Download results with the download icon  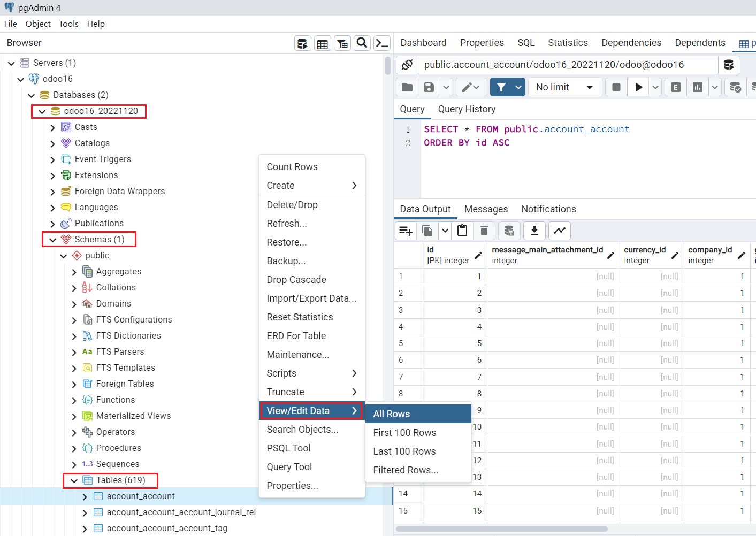pos(534,231)
